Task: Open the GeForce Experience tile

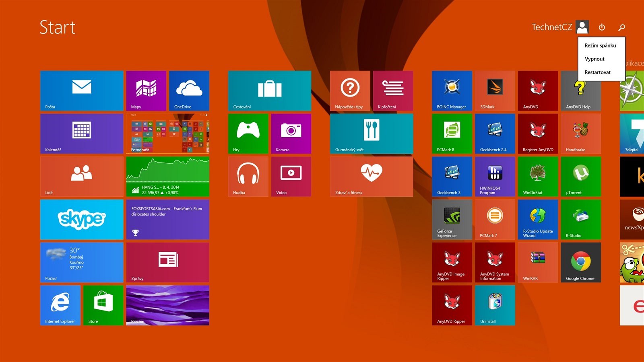Action: click(x=452, y=219)
